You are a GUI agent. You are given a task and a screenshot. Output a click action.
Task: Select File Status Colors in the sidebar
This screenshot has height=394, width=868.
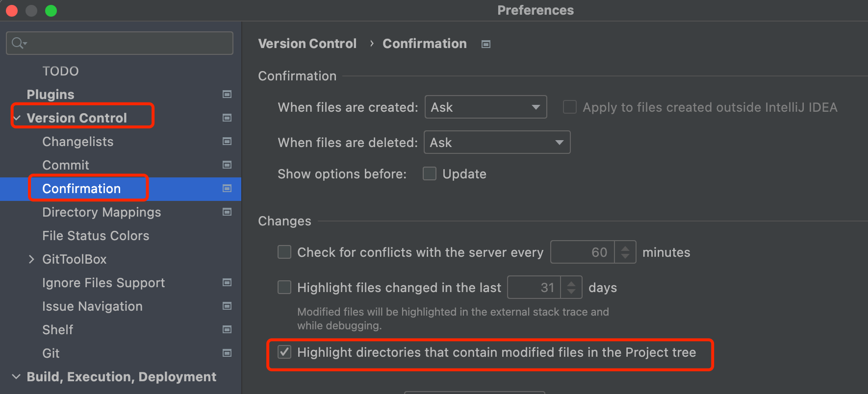96,236
